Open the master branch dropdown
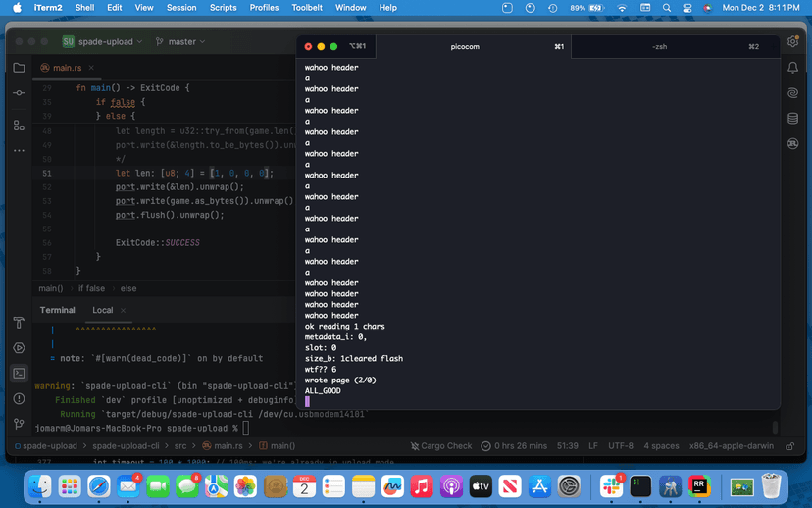Screen dimensions: 812x508 (180, 42)
